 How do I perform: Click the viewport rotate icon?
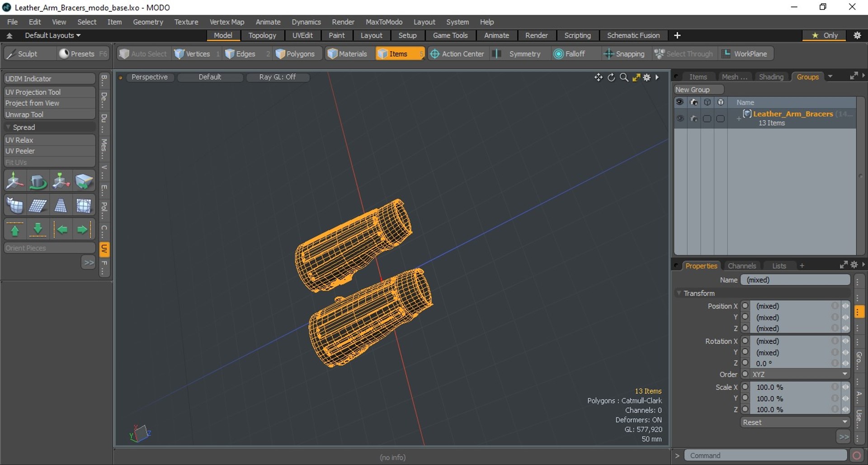(x=611, y=77)
